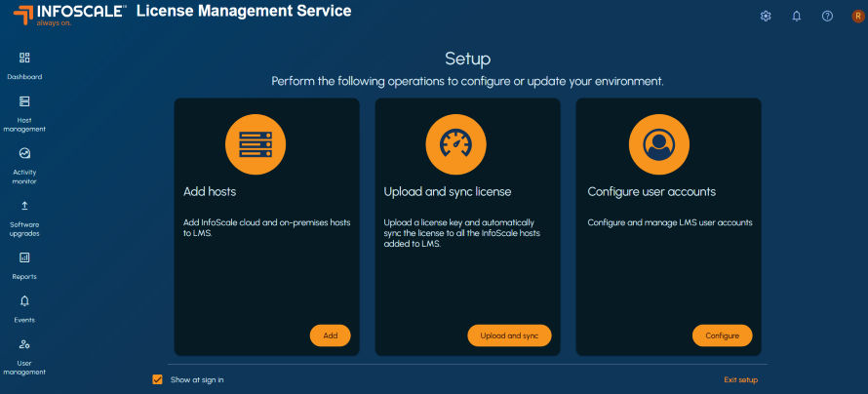The image size is (868, 394).
Task: Select Activity monitor label in sidebar
Action: pyautogui.click(x=24, y=177)
